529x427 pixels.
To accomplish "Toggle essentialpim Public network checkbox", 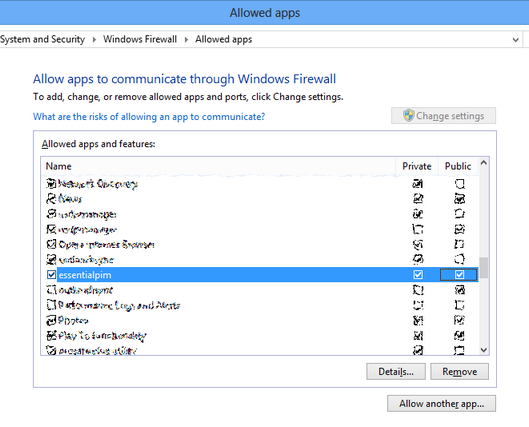I will pyautogui.click(x=459, y=275).
